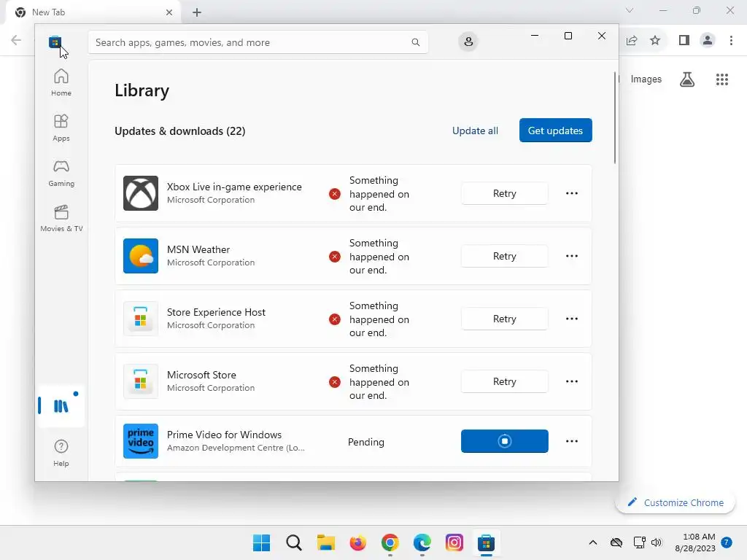This screenshot has width=747, height=560.
Task: Show hidden system tray icons
Action: tap(592, 542)
